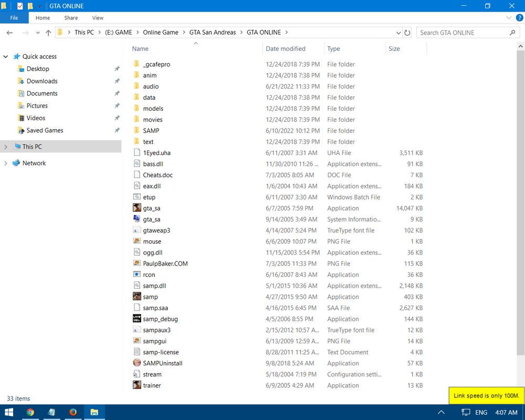Navigate to GTA San Andreas breadcrumb

click(x=213, y=33)
